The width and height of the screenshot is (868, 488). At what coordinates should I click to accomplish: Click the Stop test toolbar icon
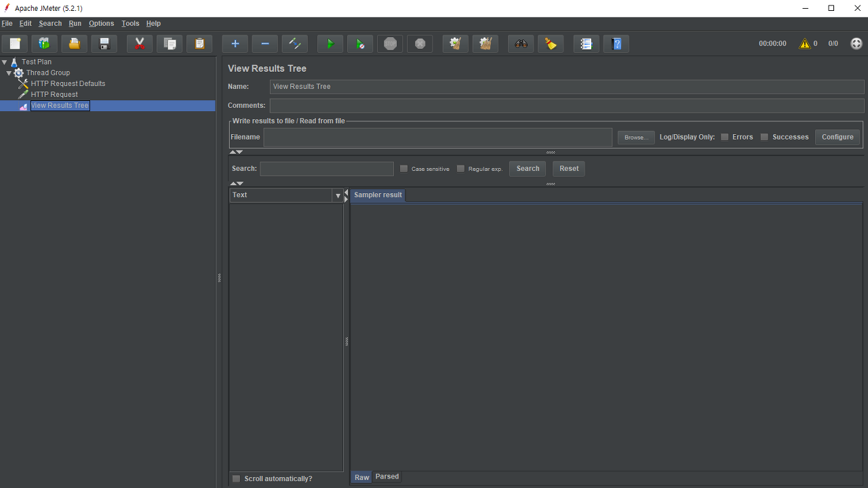[x=390, y=44]
